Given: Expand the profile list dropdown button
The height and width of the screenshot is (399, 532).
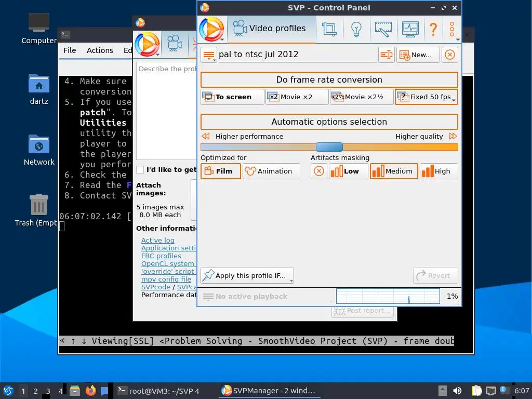Looking at the screenshot, I should pos(209,55).
